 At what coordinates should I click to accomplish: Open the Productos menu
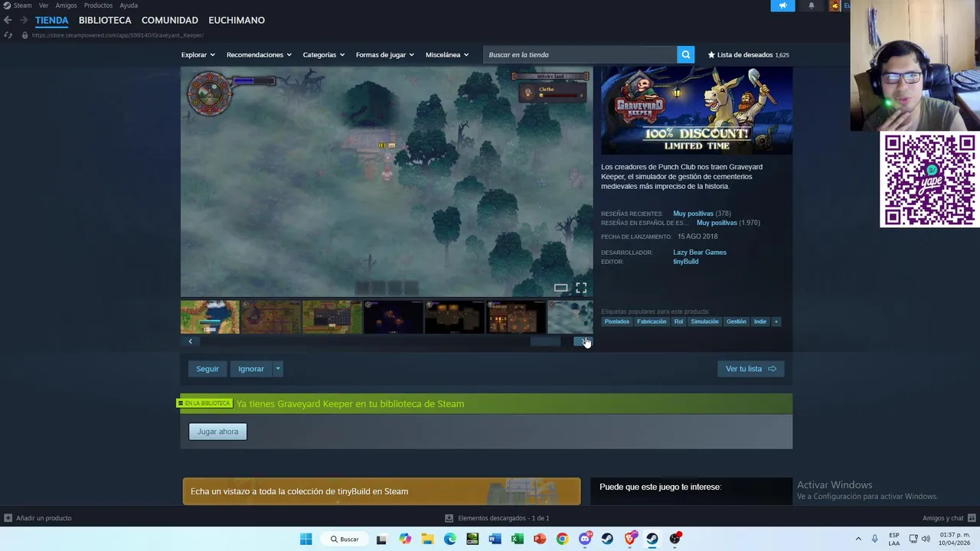[x=98, y=5]
